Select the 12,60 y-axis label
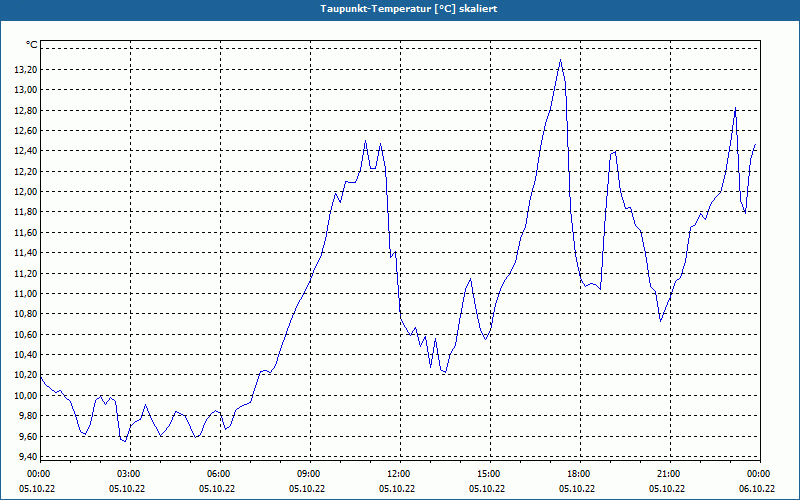This screenshot has width=800, height=500. [x=27, y=131]
